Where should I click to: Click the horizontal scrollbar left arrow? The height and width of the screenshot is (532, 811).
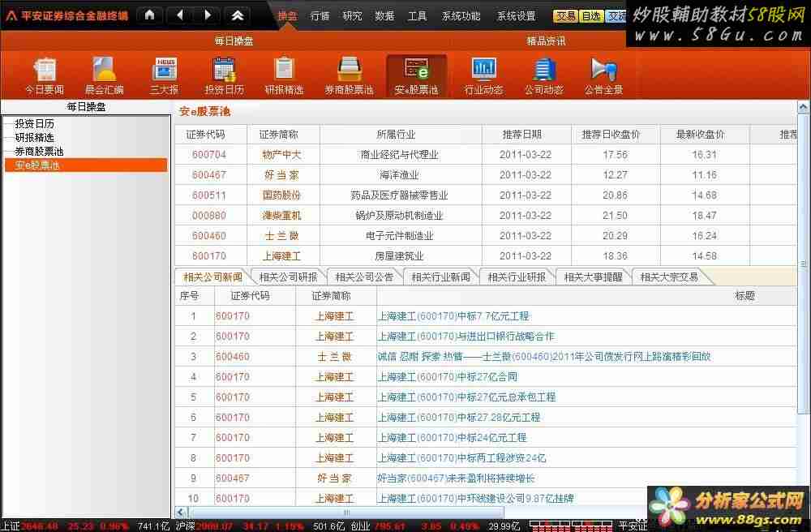[x=181, y=513]
